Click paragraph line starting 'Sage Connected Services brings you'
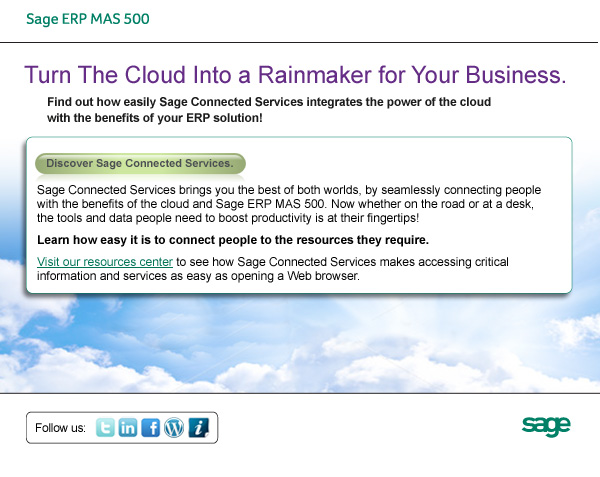Image resolution: width=600 pixels, height=477 pixels. point(289,190)
